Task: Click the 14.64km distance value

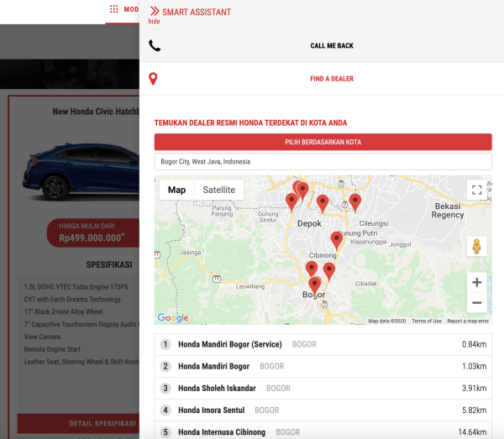Action: click(472, 432)
